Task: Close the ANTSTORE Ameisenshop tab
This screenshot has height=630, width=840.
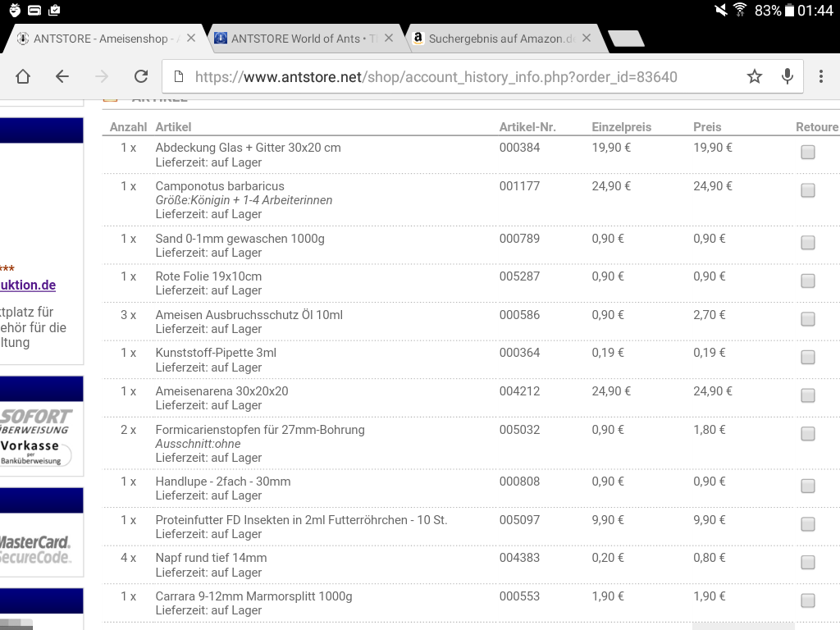Action: point(191,38)
